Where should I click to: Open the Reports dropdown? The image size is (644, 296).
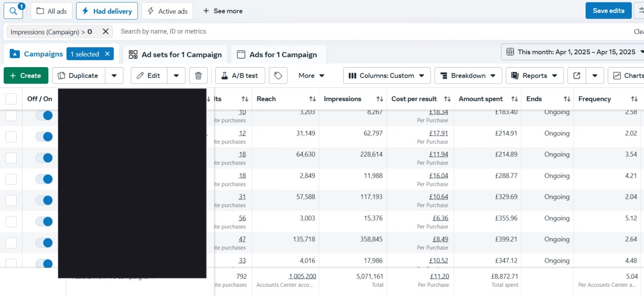coord(535,76)
